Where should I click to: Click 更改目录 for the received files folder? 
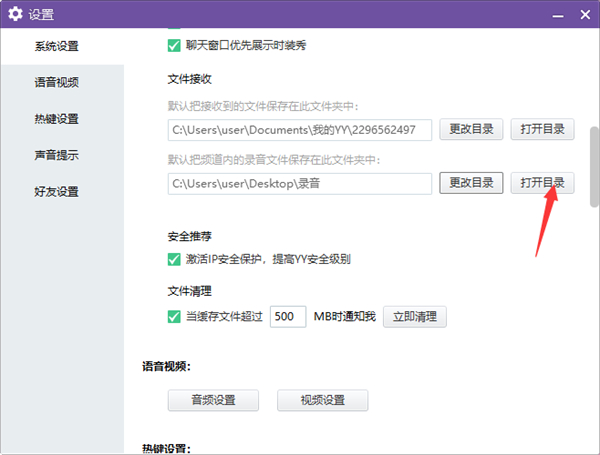tap(471, 129)
